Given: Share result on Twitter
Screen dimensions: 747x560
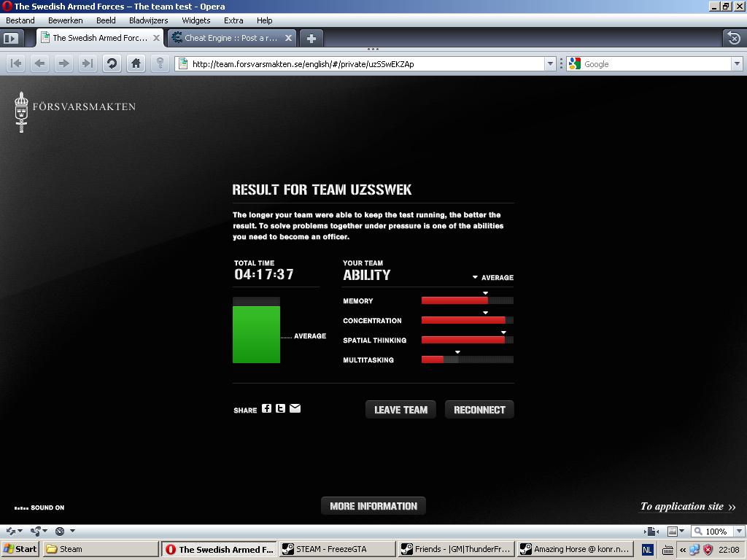Looking at the screenshot, I should click(281, 408).
